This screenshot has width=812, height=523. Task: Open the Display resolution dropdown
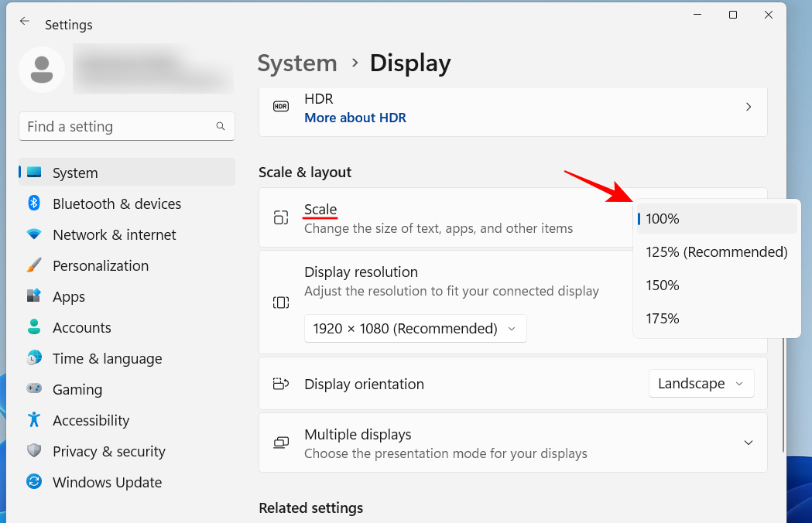pos(415,328)
